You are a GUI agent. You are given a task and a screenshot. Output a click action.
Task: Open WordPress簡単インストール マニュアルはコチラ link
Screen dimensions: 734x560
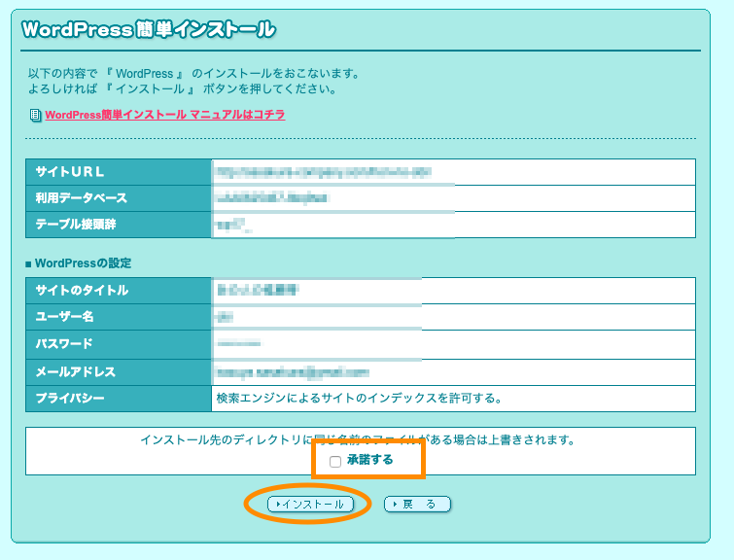tap(164, 115)
